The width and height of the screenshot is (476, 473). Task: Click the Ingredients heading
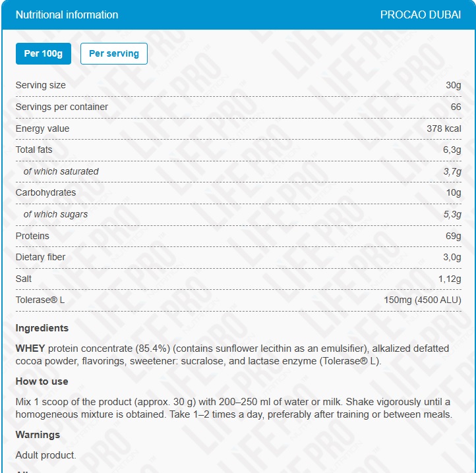click(42, 328)
